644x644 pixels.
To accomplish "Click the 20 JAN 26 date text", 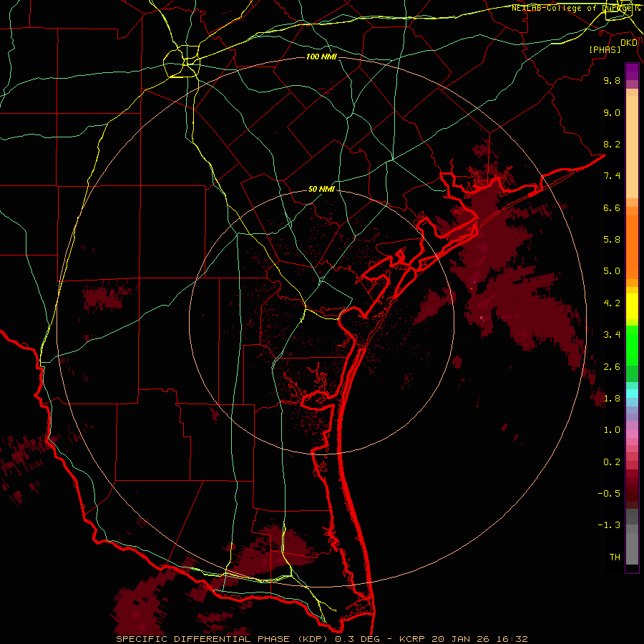I will pyautogui.click(x=461, y=639).
